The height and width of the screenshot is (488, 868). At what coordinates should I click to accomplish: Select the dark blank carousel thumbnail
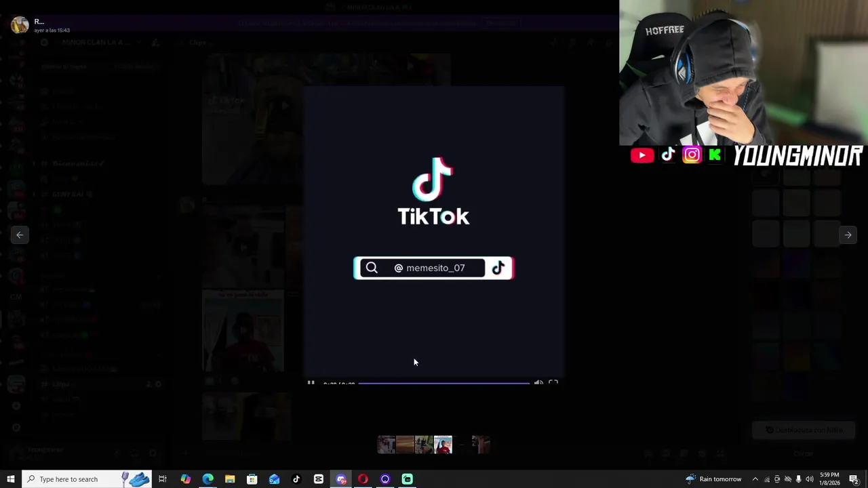462,445
